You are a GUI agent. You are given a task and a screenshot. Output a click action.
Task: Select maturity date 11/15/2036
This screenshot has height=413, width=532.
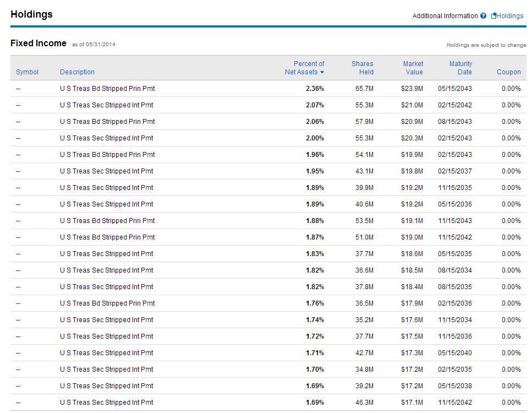454,336
